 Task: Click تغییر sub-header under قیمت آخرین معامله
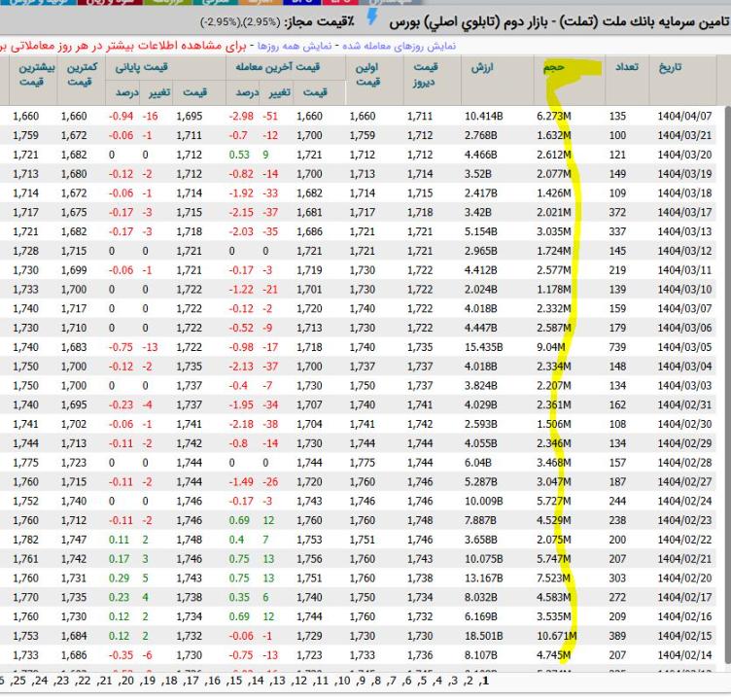[x=280, y=92]
